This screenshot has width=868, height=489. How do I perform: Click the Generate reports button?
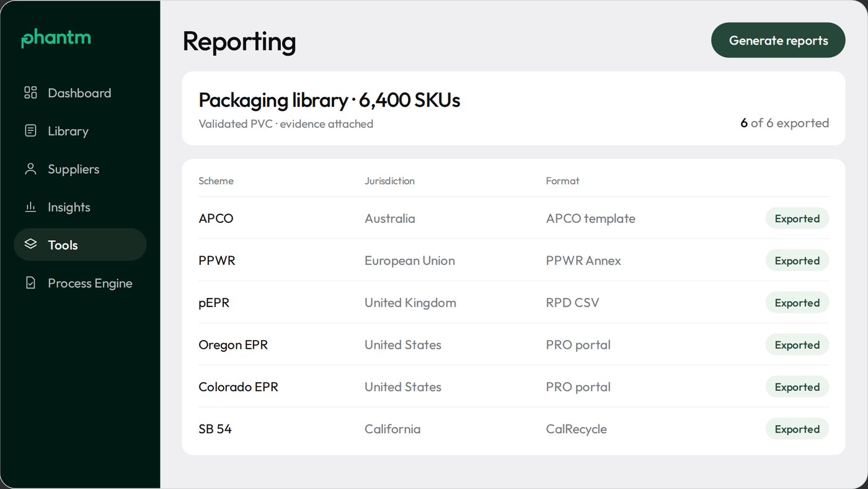point(778,40)
